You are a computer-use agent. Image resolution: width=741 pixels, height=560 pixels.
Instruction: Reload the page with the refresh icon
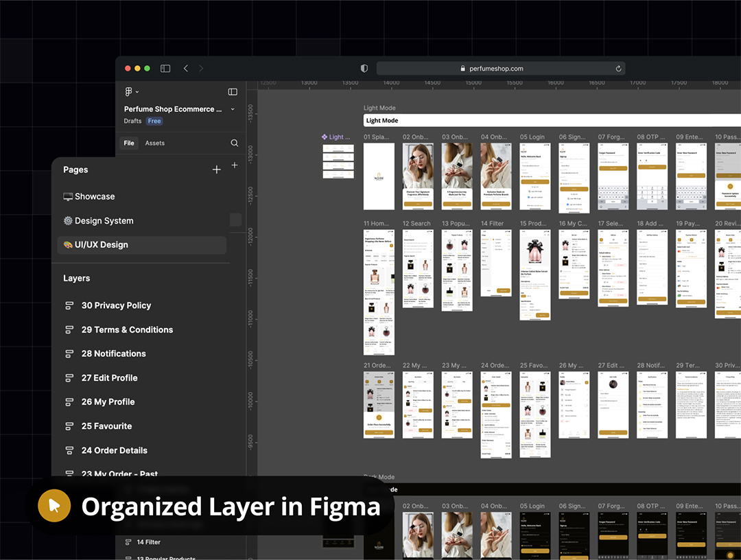pyautogui.click(x=618, y=69)
